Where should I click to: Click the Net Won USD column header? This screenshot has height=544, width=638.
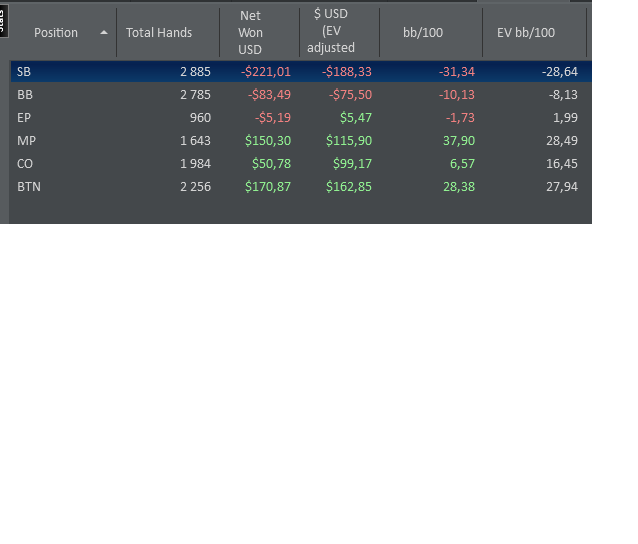[250, 32]
